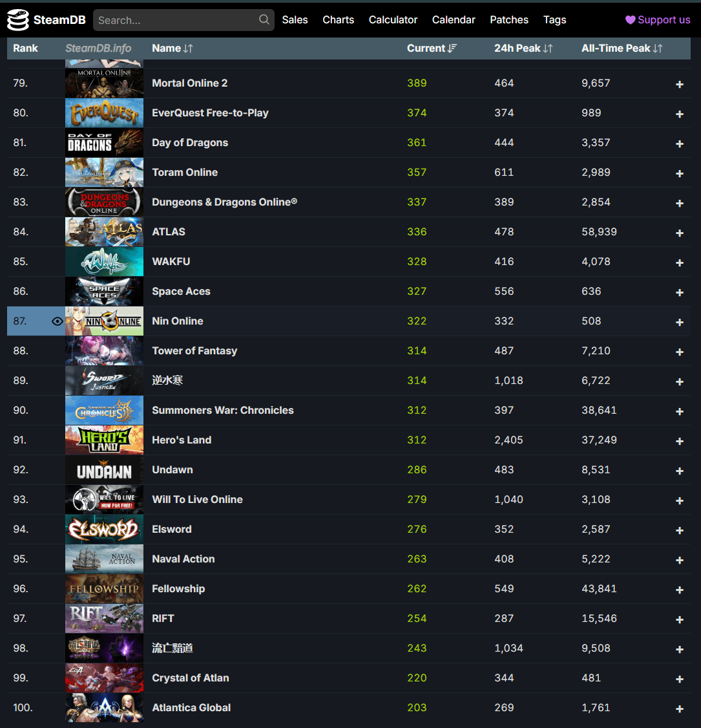This screenshot has height=728, width=701.
Task: Open the Mortal Online 2 thumbnail image
Action: click(104, 83)
